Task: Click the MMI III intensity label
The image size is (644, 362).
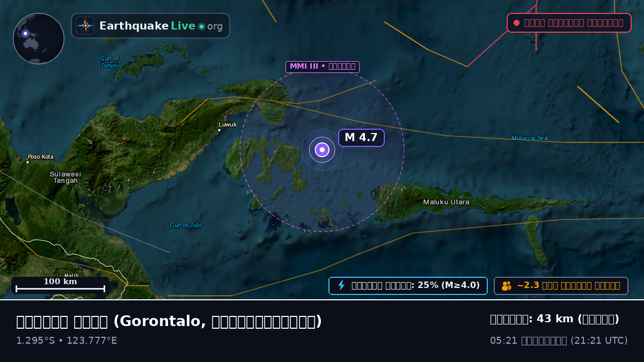Action: tap(322, 67)
